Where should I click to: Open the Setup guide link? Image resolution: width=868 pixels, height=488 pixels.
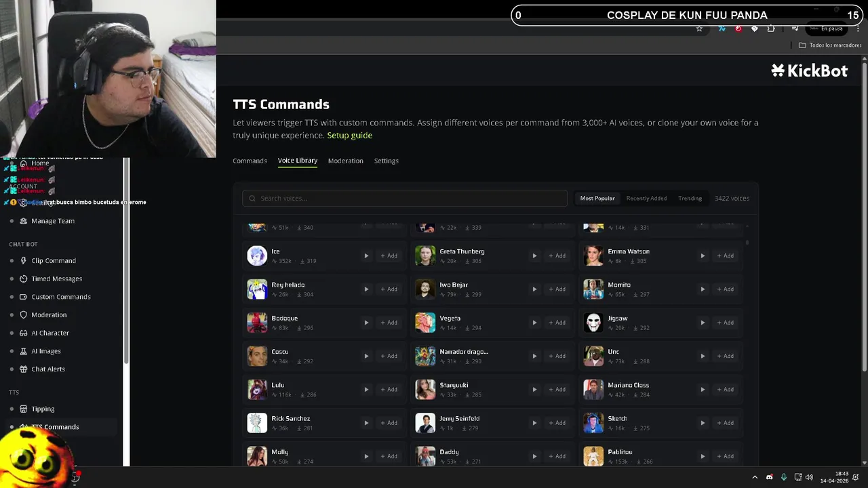click(x=349, y=136)
